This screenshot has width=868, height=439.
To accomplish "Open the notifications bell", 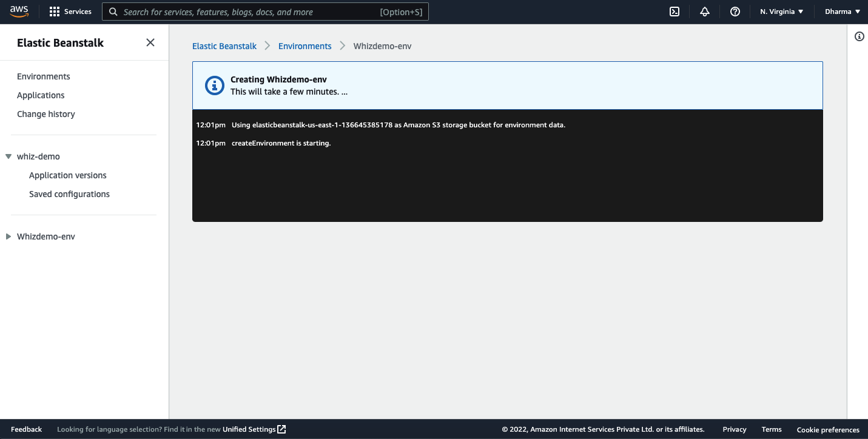I will tap(705, 12).
